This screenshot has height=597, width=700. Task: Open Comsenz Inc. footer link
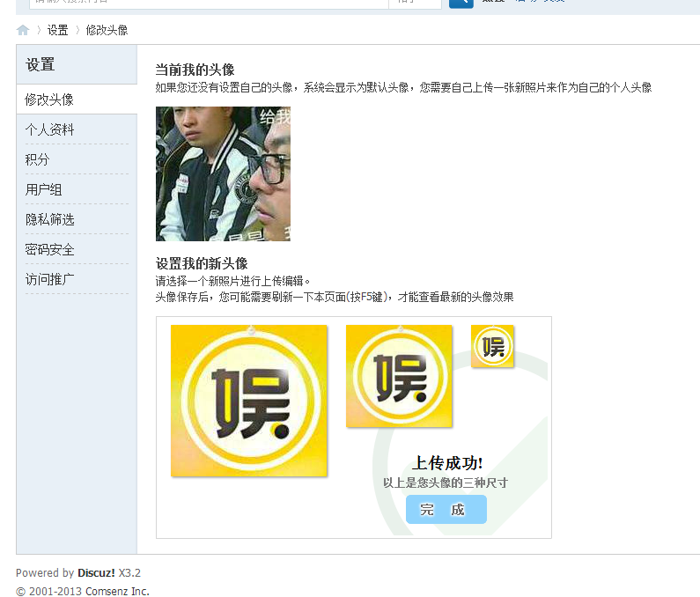tap(117, 591)
